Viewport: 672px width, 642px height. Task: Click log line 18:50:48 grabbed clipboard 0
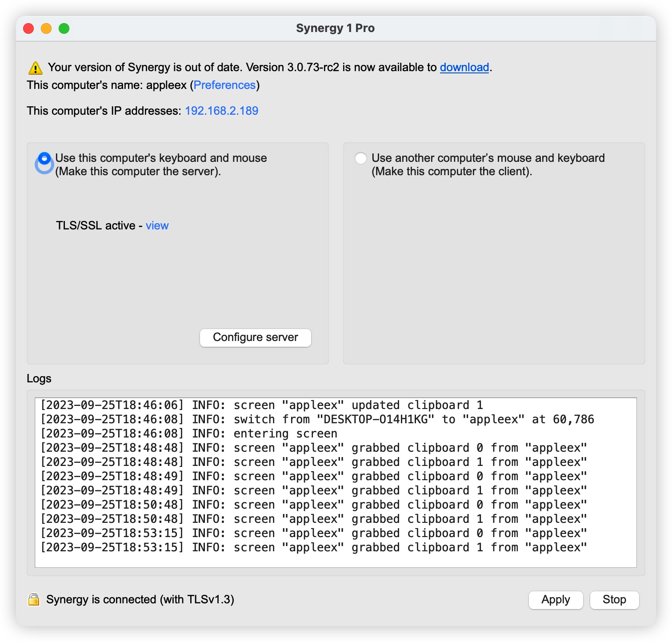[314, 505]
